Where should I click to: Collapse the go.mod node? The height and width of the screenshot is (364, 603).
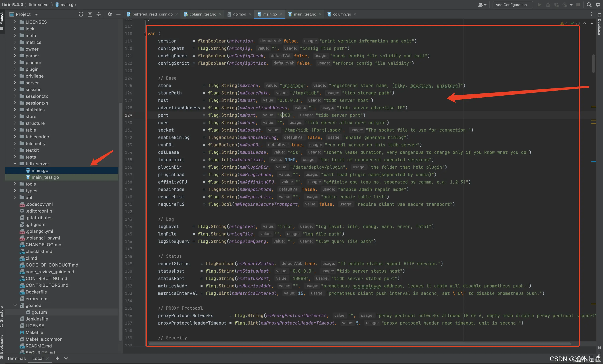pyautogui.click(x=15, y=305)
